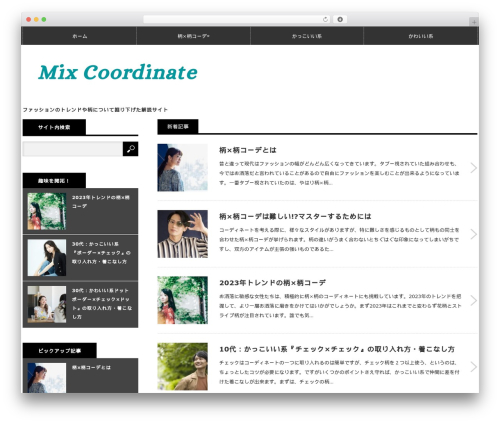The height and width of the screenshot is (423, 500).
Task: Click main list thumbnail for 2023年トレンド article
Action: (x=182, y=300)
